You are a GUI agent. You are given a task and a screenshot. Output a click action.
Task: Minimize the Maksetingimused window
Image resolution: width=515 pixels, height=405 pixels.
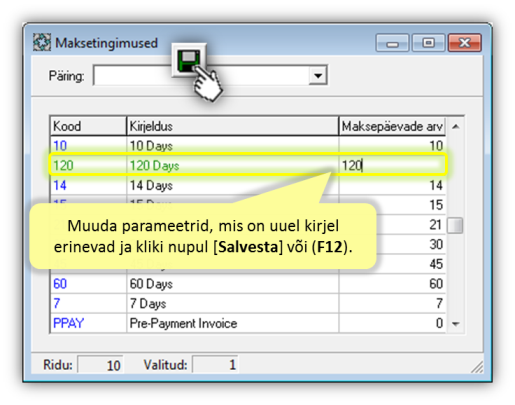coord(392,43)
